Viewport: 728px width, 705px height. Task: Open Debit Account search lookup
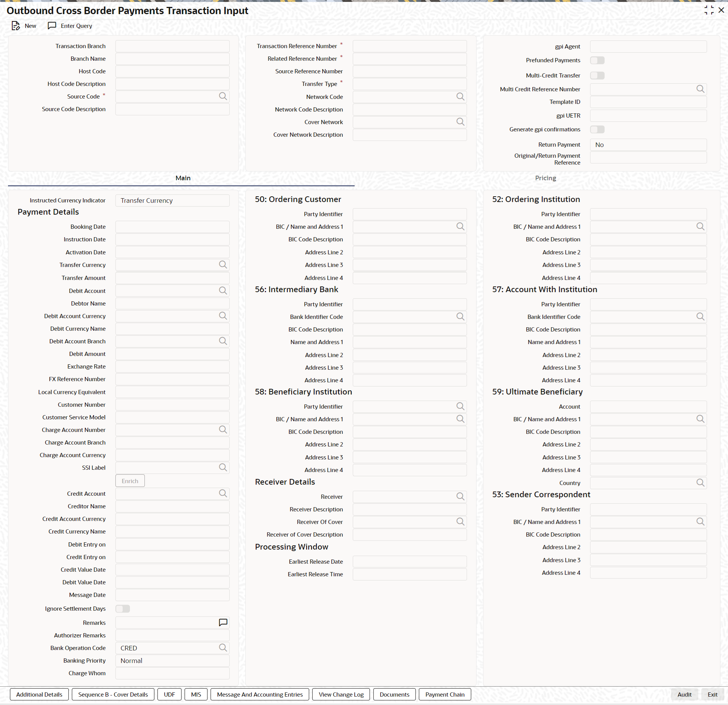tap(223, 291)
